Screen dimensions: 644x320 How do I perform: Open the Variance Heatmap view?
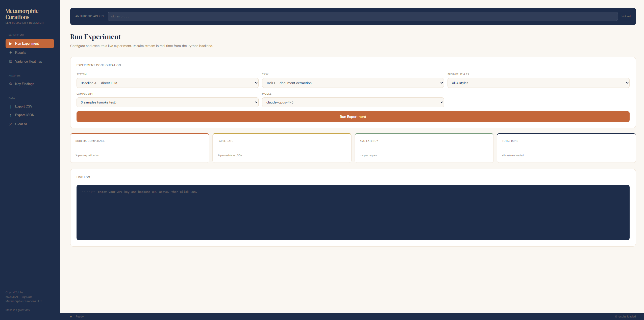tap(30, 61)
